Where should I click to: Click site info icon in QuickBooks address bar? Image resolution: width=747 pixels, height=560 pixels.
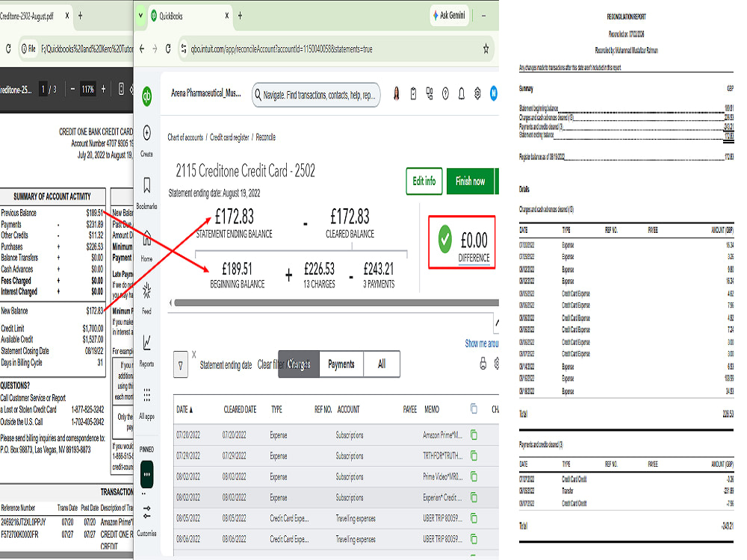click(x=184, y=49)
